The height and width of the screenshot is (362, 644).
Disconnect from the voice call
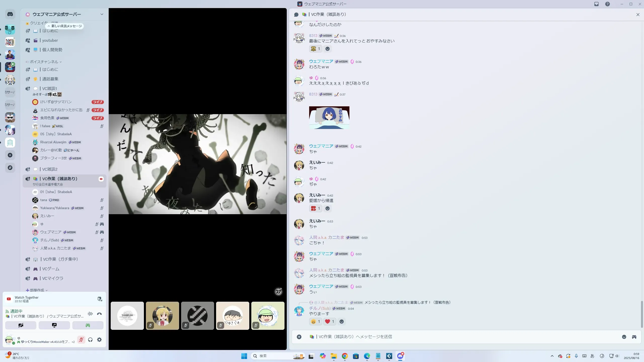[x=99, y=314]
